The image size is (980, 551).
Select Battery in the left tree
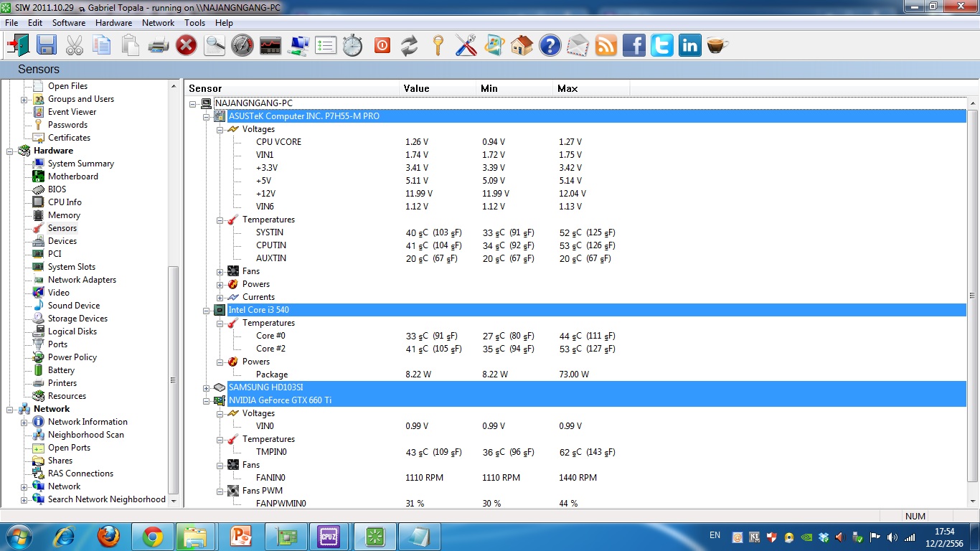[61, 370]
